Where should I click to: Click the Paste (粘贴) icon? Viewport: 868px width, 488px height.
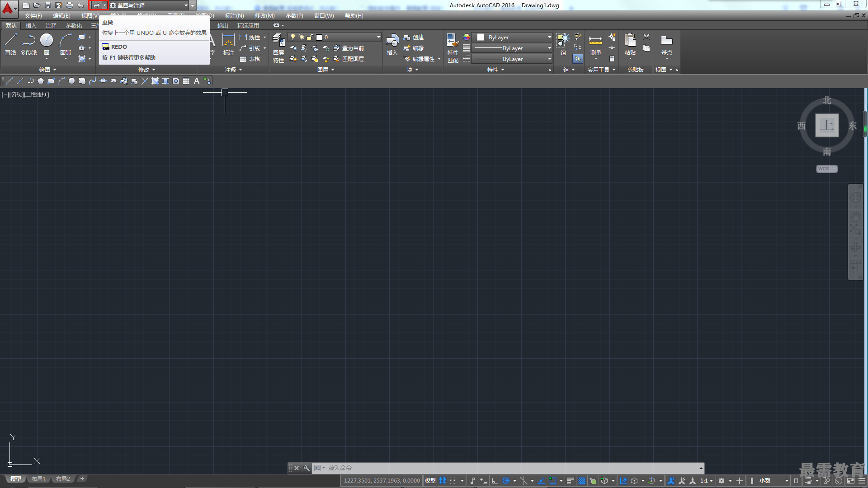coord(630,44)
